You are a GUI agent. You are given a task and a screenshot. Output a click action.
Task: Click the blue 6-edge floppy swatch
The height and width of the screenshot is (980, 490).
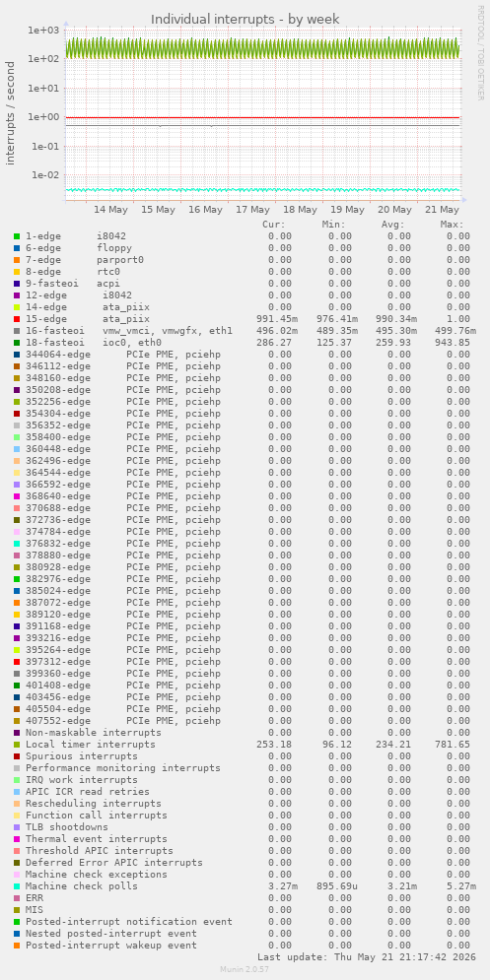(17, 248)
